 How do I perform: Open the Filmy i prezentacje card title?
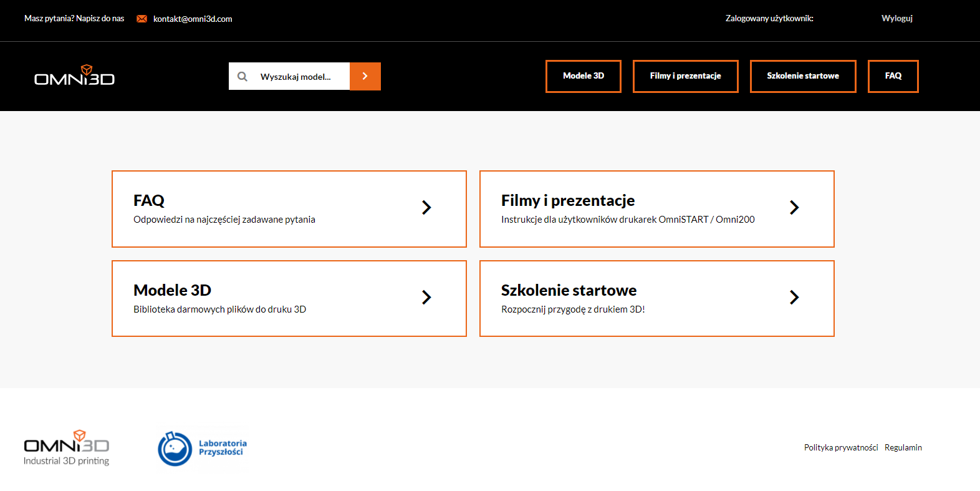coord(568,200)
